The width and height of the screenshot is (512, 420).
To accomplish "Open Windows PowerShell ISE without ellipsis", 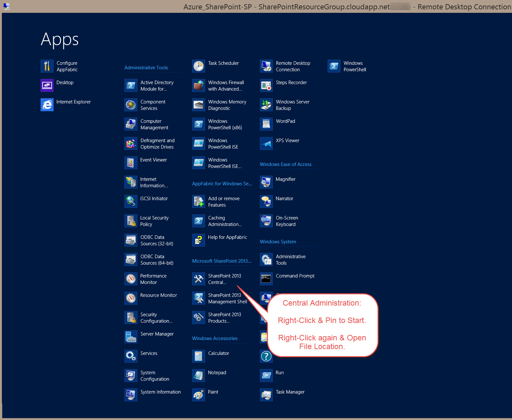I will (223, 144).
